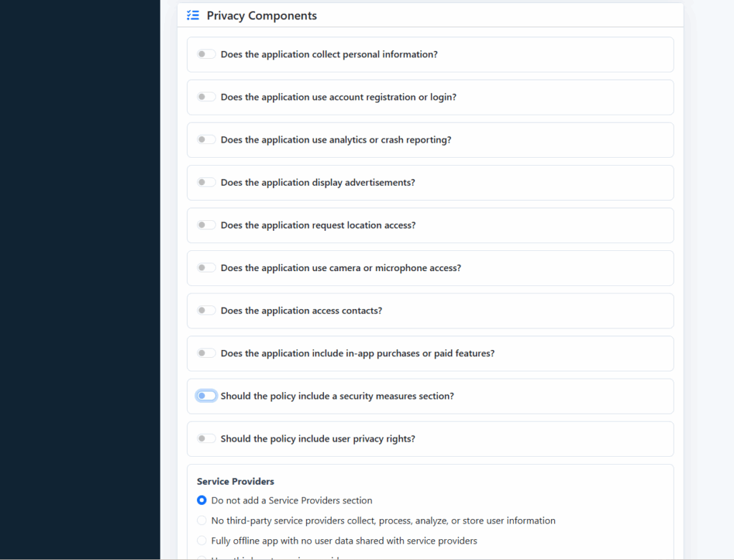Click the in-app purchases question label
This screenshot has width=734, height=560.
coord(358,353)
